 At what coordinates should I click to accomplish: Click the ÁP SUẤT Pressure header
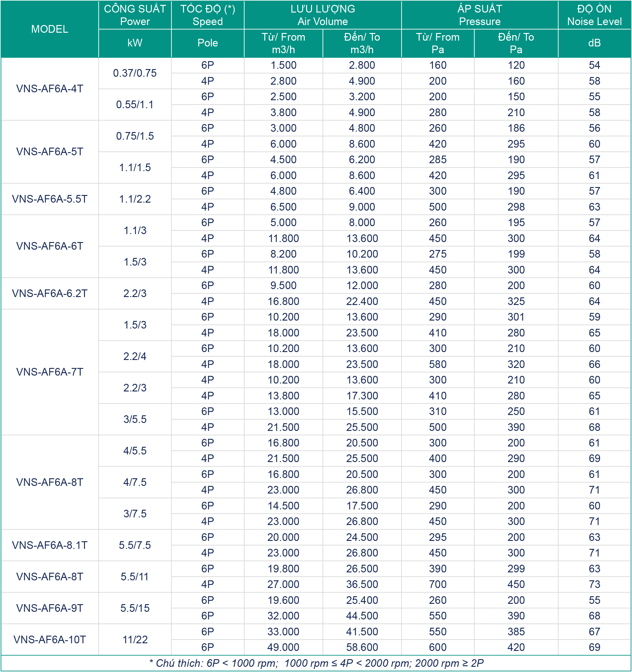[480, 15]
